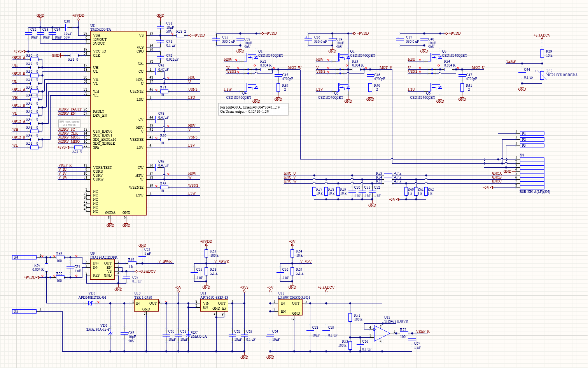
Task: Select the B8B-XH-A(LF)(SN) connector label
Action: (x=535, y=192)
